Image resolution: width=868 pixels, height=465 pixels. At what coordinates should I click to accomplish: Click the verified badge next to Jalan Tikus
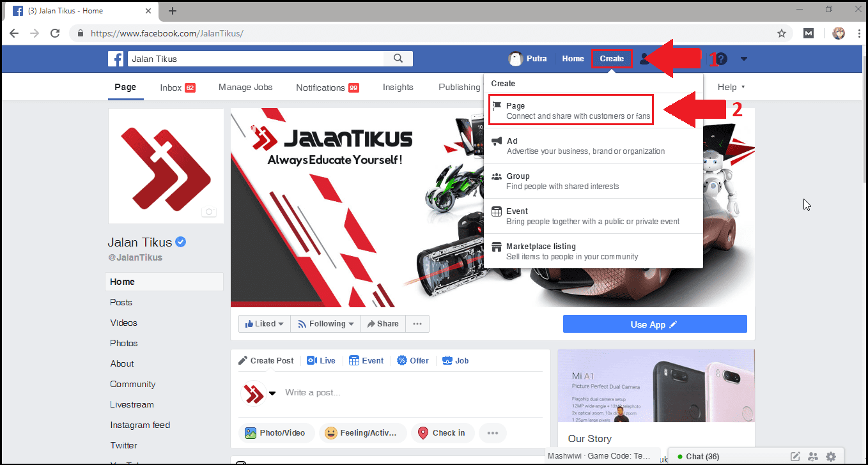click(181, 242)
